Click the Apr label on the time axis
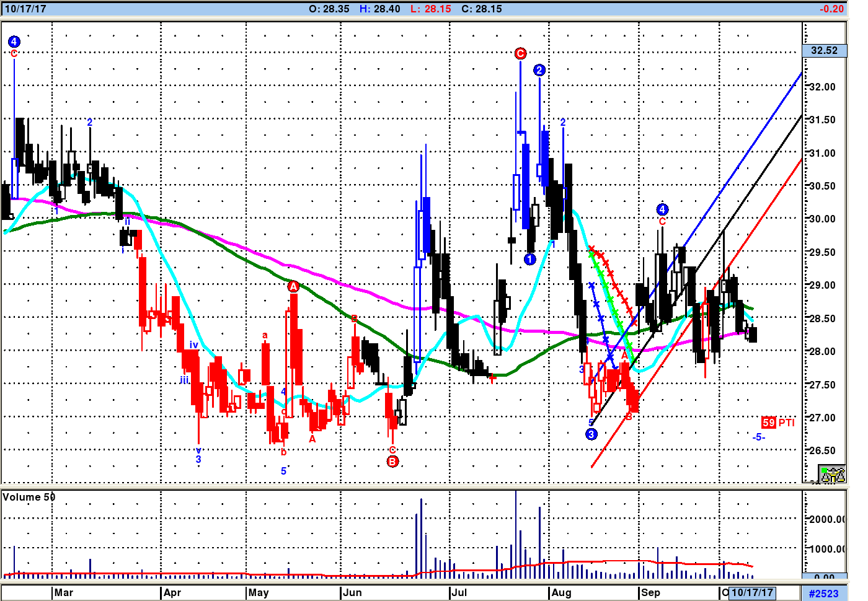 [x=172, y=592]
